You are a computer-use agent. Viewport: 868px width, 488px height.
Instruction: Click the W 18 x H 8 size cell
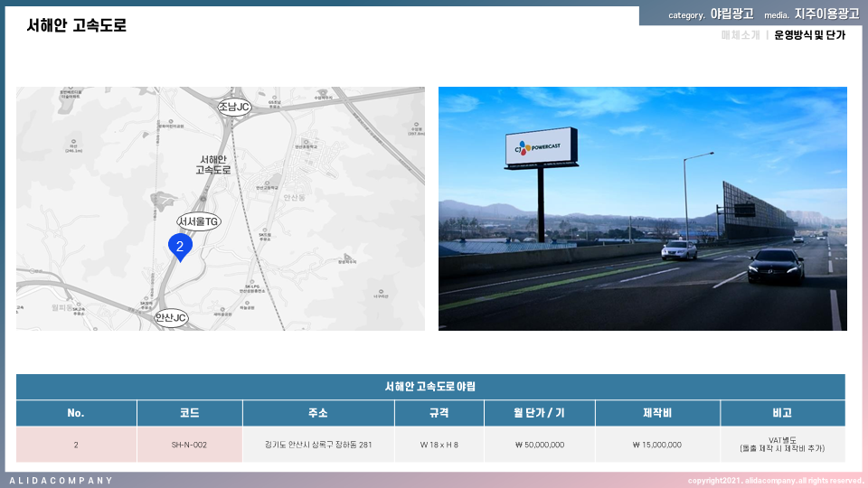click(439, 445)
